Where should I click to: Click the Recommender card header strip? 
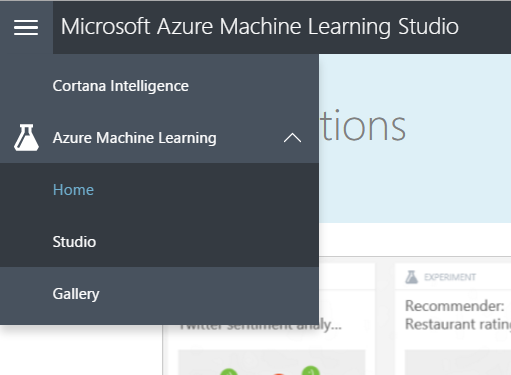pyautogui.click(x=453, y=277)
